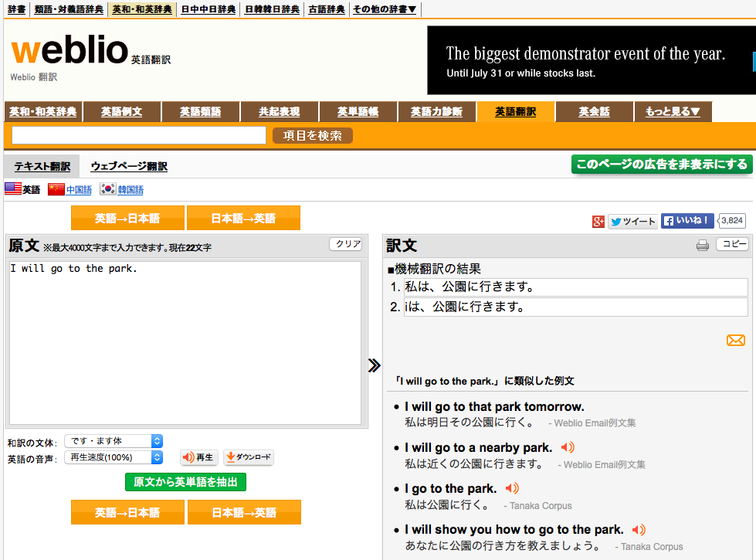This screenshot has height=560, width=756.
Task: Click the Twitter tweet button
Action: click(632, 222)
